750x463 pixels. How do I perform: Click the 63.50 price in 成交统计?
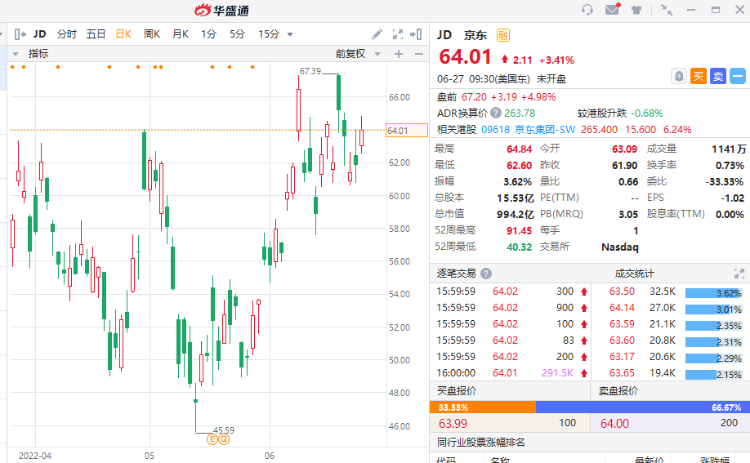(x=622, y=292)
